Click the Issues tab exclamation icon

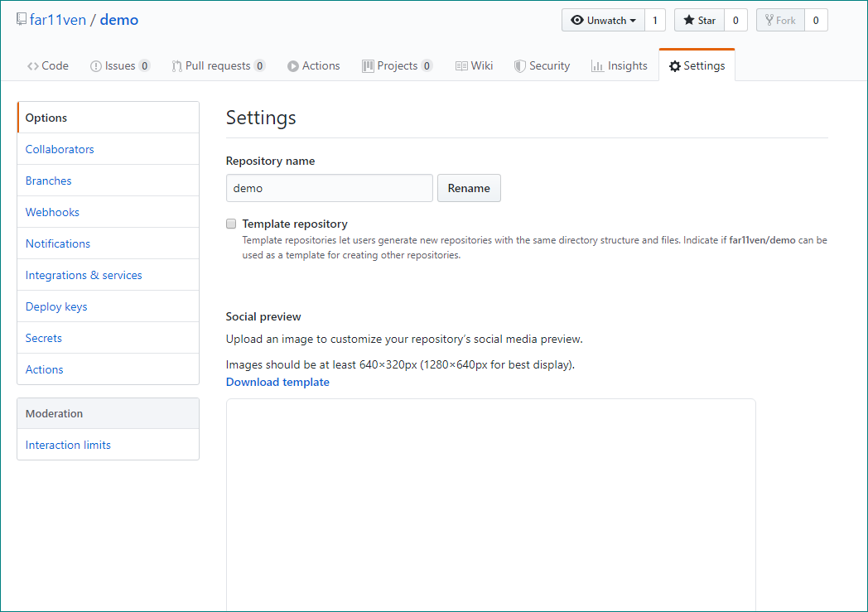(96, 66)
